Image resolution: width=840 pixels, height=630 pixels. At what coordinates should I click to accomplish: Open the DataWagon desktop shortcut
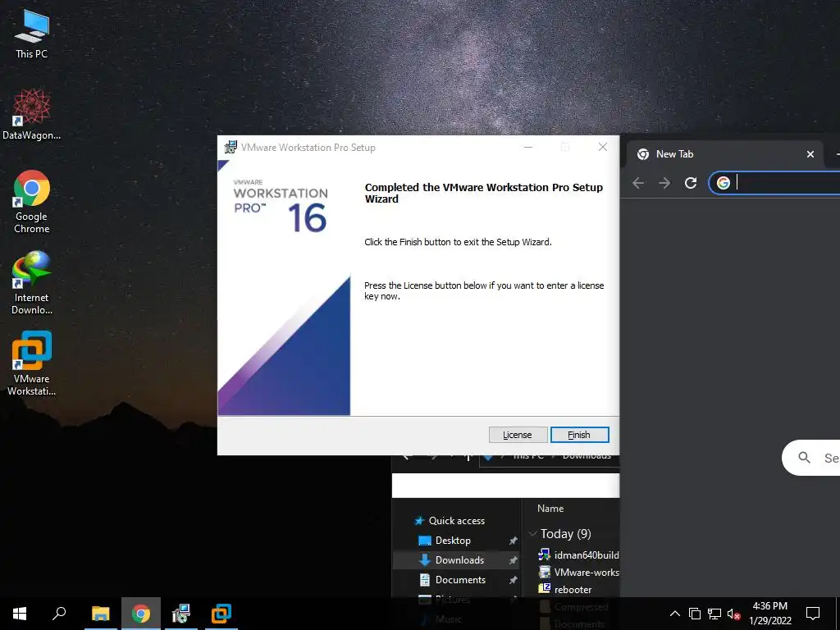(32, 115)
